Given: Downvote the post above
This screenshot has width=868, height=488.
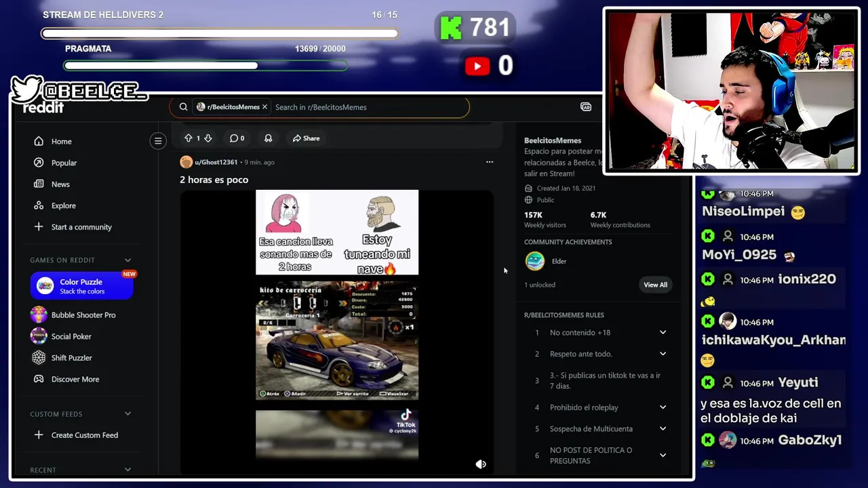Looking at the screenshot, I should [208, 138].
